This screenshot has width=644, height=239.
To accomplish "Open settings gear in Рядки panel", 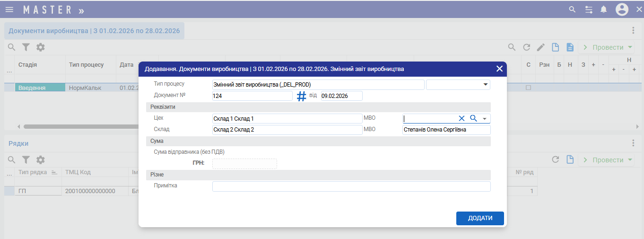I will [41, 160].
